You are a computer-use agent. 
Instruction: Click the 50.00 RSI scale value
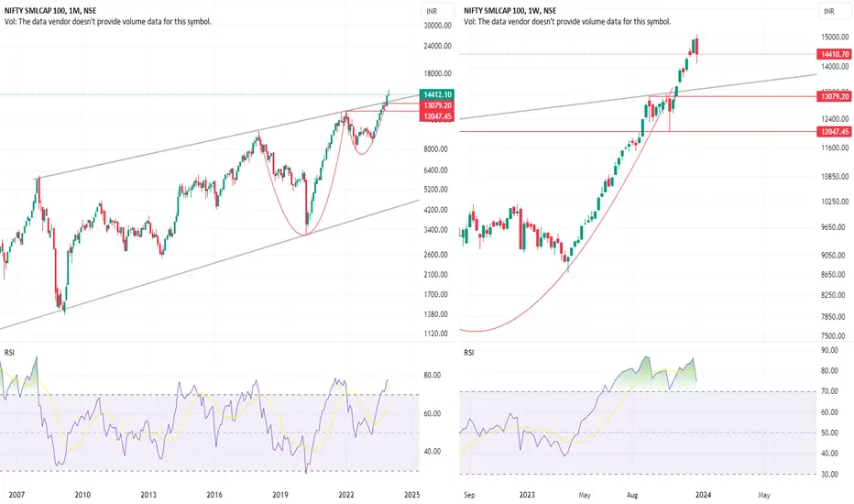tap(829, 433)
